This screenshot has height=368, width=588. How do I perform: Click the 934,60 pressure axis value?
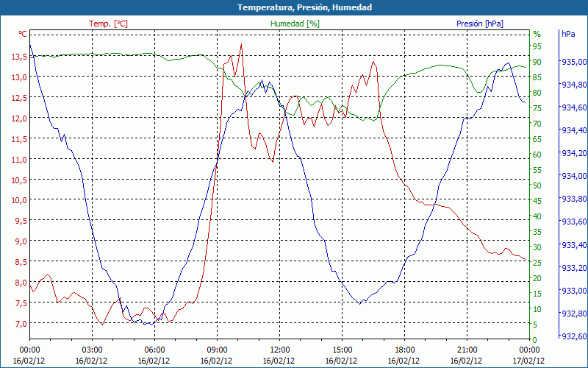coord(574,107)
